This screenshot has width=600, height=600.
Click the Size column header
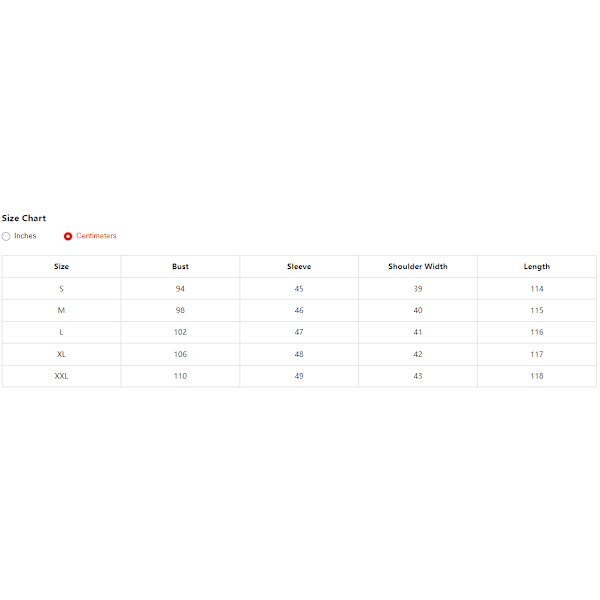coord(61,267)
